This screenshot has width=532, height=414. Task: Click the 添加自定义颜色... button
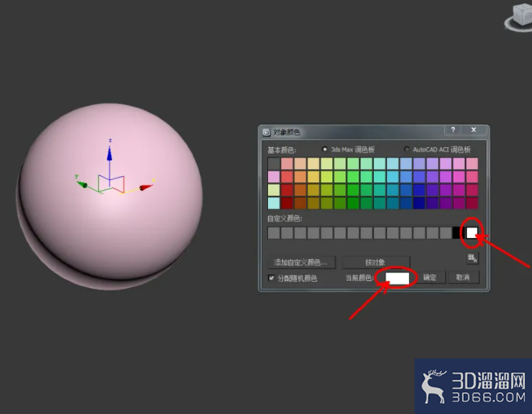click(x=301, y=262)
